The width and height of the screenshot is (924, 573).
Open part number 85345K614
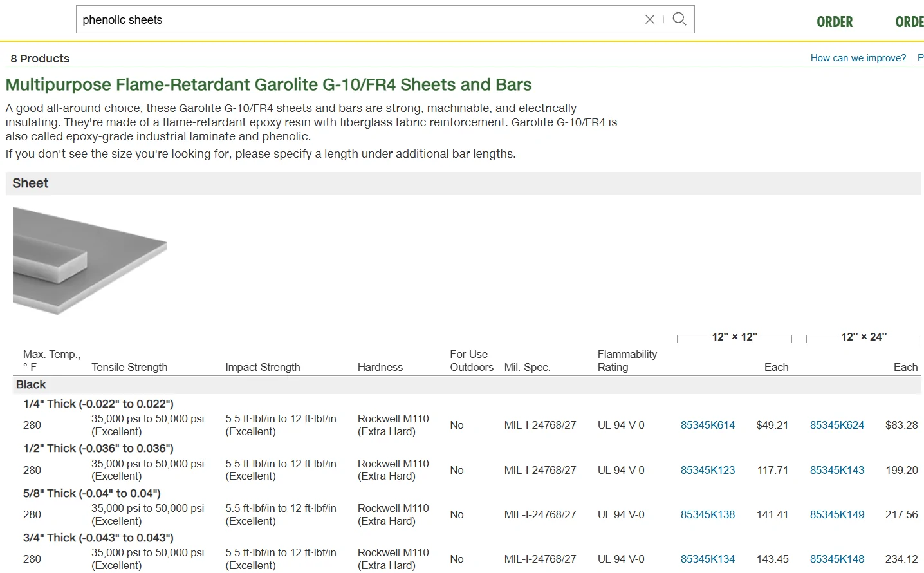[x=708, y=426]
